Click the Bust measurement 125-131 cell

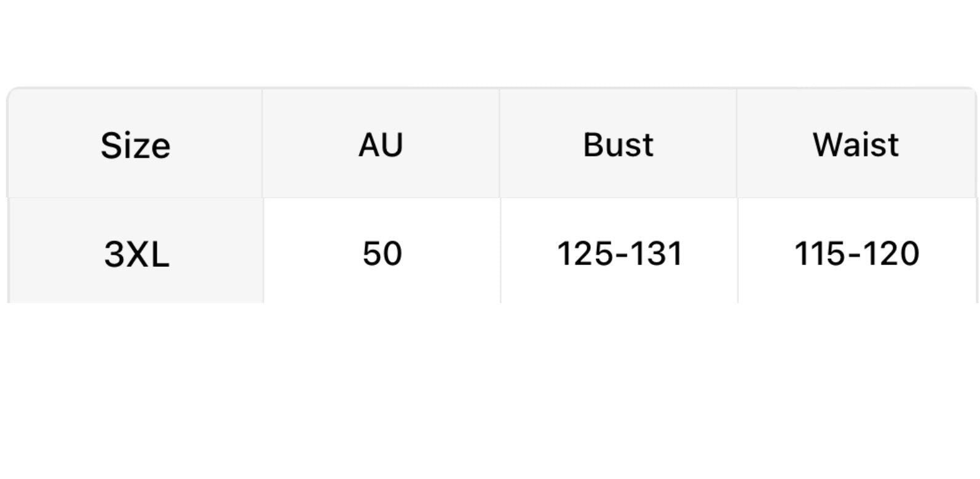(619, 253)
